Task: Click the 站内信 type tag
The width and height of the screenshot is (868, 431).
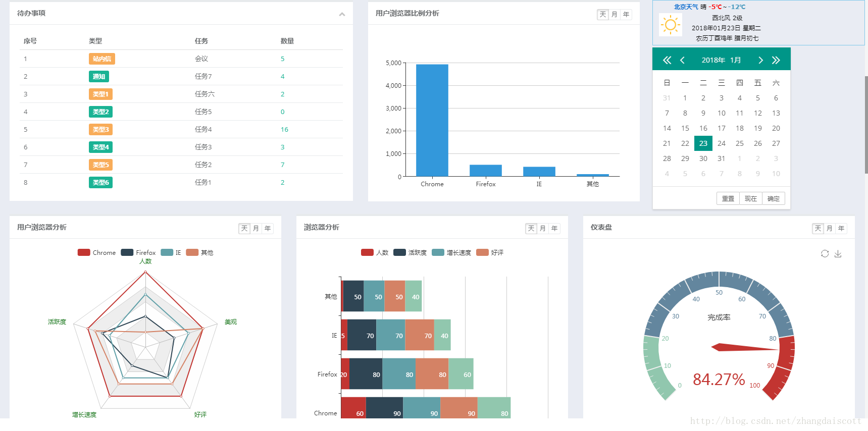Action: click(102, 59)
